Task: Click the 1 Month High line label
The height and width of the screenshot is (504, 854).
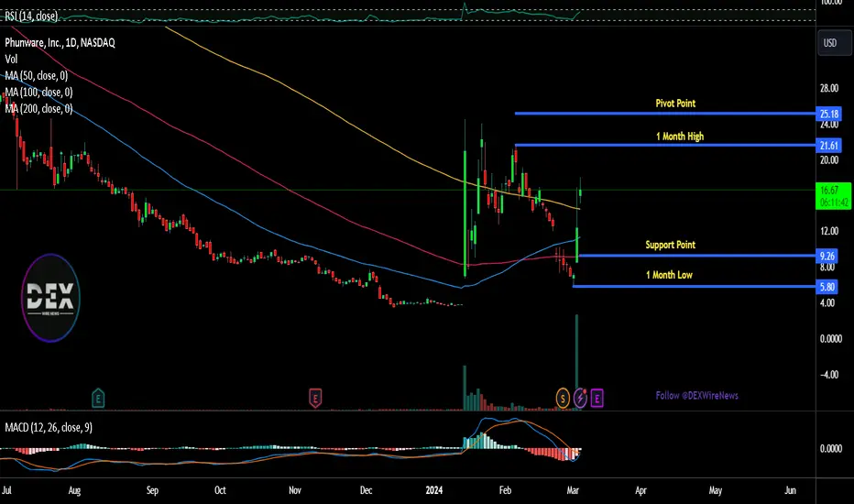Action: [x=680, y=137]
